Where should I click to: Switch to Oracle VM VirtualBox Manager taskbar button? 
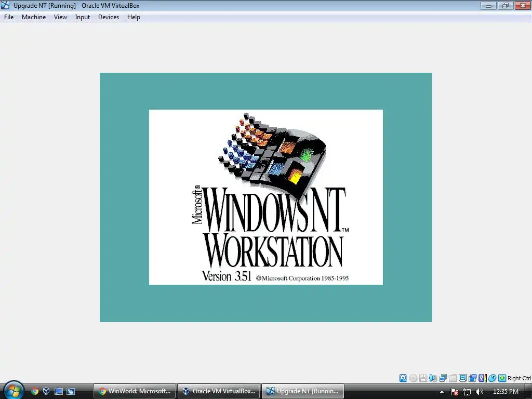[x=219, y=391]
